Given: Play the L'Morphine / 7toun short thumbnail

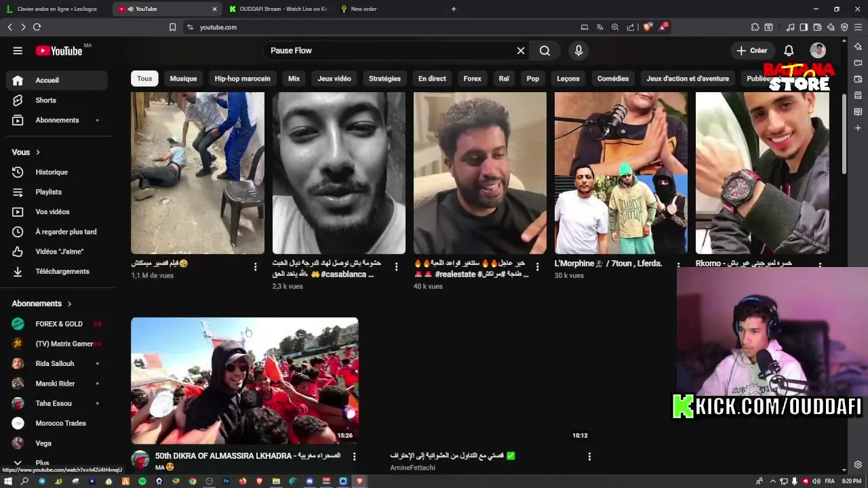Looking at the screenshot, I should pos(620,174).
